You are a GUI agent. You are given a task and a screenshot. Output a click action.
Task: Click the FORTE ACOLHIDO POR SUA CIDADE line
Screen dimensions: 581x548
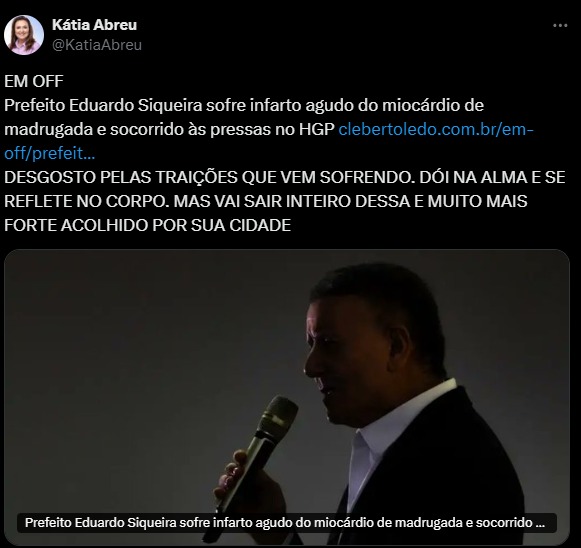coord(147,225)
